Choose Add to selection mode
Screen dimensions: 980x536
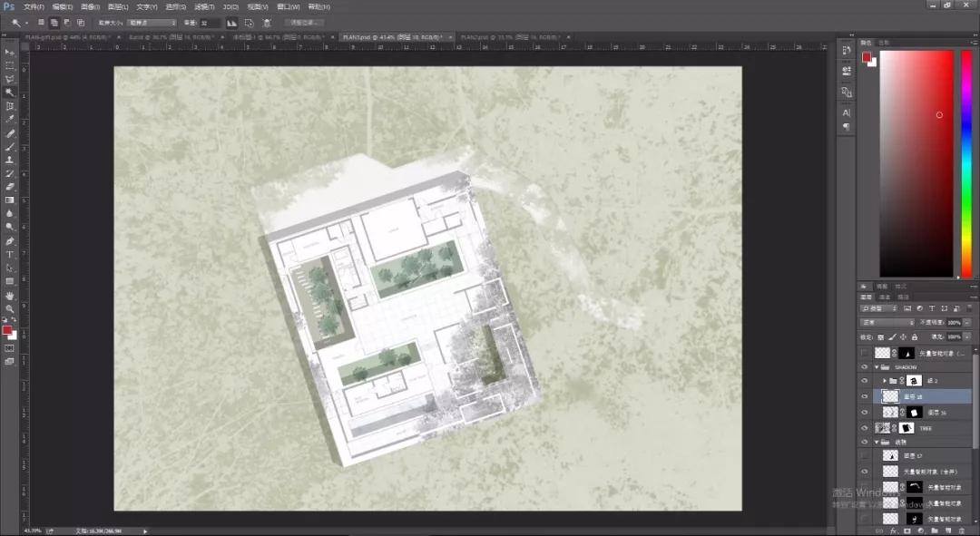click(x=54, y=23)
